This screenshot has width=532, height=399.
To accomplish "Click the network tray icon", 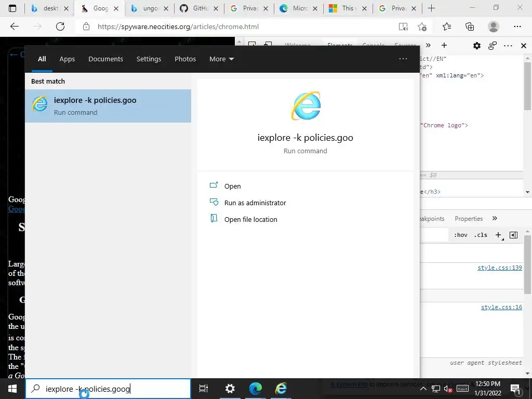I will pos(436,389).
